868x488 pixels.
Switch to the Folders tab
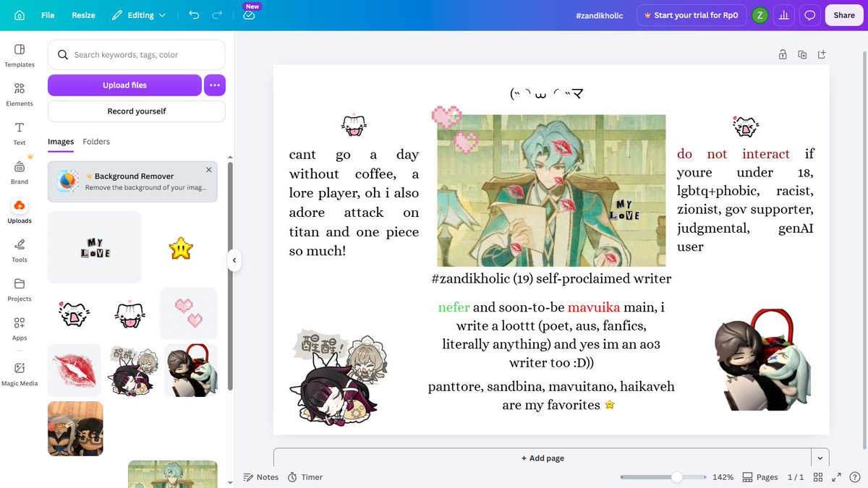tap(96, 142)
